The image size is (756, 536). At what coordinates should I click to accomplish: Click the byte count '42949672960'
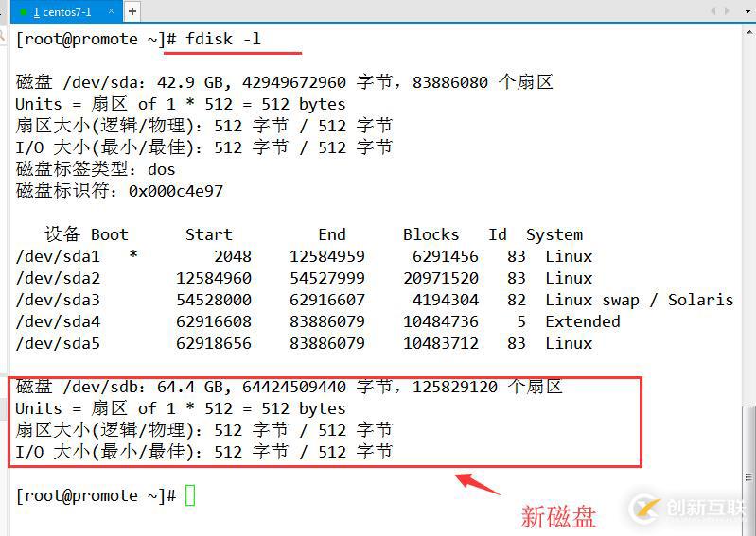[294, 82]
